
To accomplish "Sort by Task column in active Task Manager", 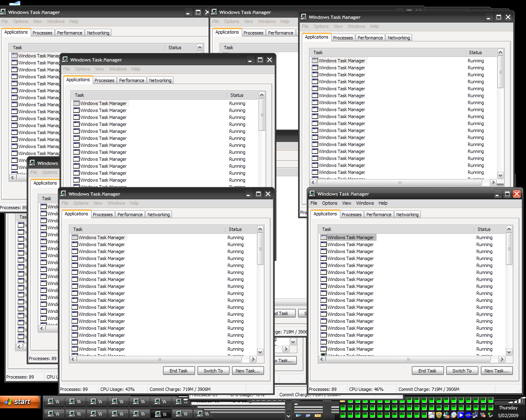I will (396, 229).
